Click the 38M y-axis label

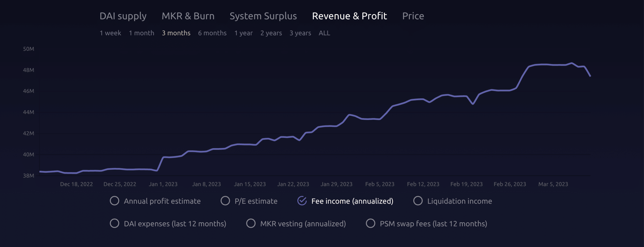tap(28, 176)
